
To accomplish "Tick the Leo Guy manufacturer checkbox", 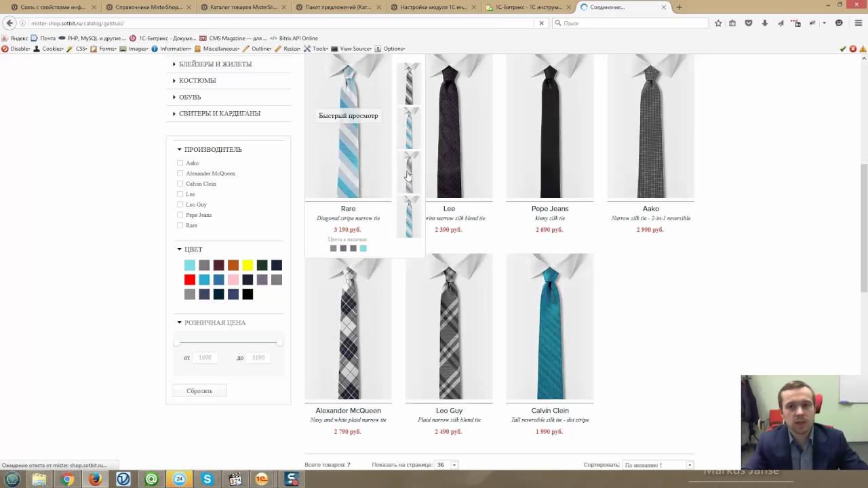I will [x=180, y=205].
